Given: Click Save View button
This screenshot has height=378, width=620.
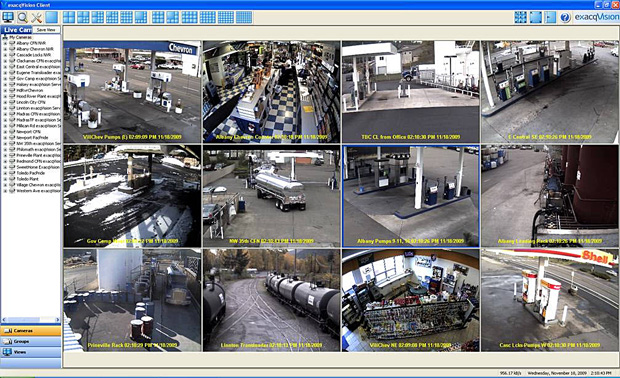Looking at the screenshot, I should pyautogui.click(x=46, y=30).
